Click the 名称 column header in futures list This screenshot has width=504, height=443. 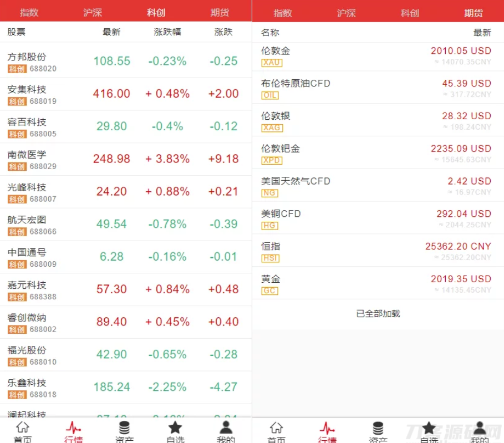point(270,33)
